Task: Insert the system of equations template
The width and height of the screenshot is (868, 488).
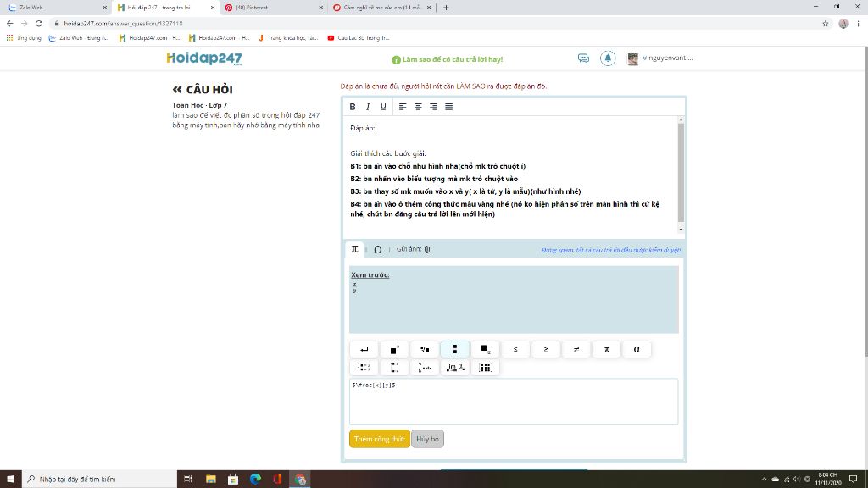Action: pyautogui.click(x=364, y=368)
